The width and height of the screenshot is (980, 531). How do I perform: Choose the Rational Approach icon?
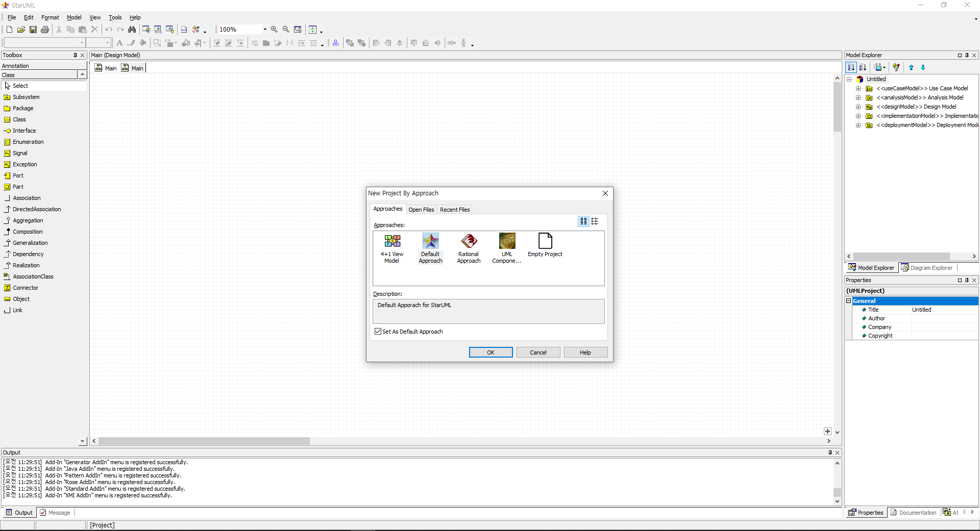click(x=469, y=248)
